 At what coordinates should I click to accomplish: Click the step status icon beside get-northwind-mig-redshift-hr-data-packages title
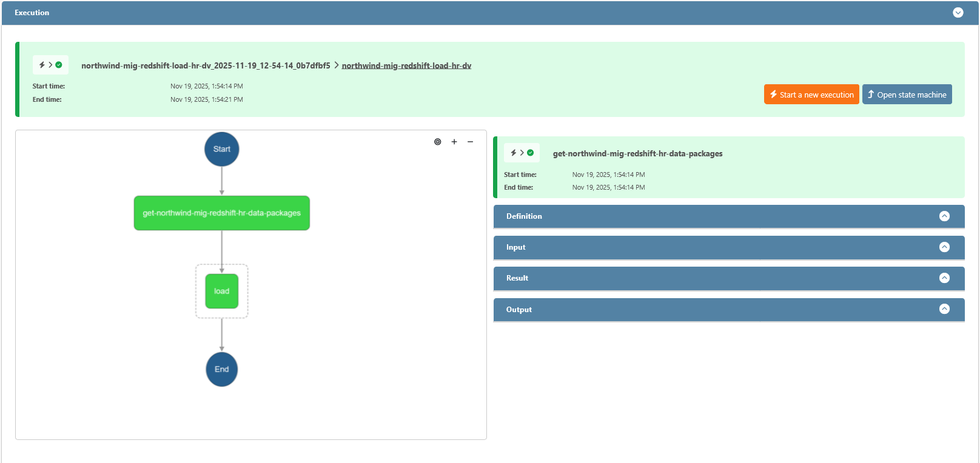pyautogui.click(x=522, y=153)
